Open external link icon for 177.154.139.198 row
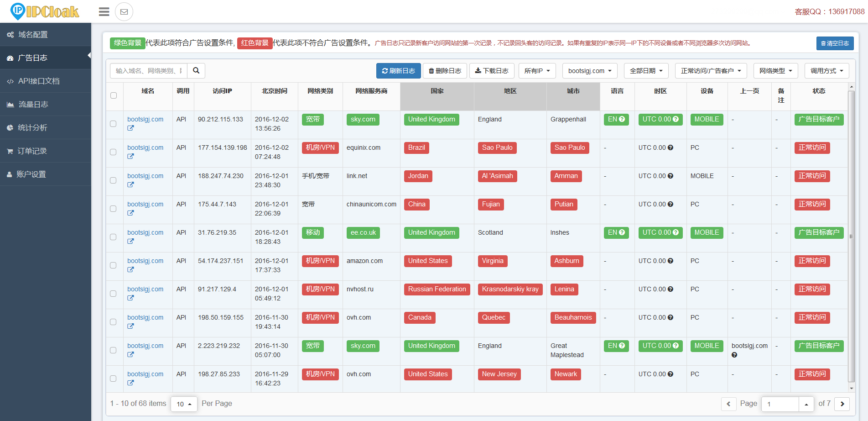Viewport: 868px width, 421px height. coord(130,157)
